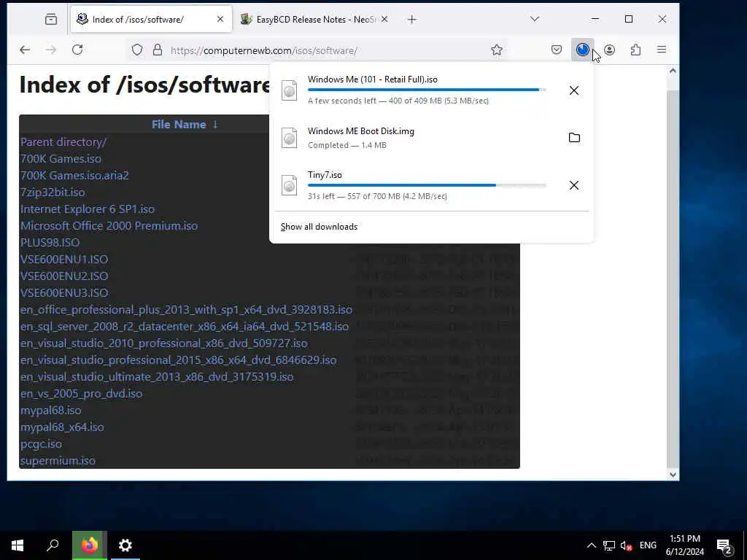The height and width of the screenshot is (560, 747).
Task: Toggle the Downloads toolbar button
Action: tap(583, 50)
